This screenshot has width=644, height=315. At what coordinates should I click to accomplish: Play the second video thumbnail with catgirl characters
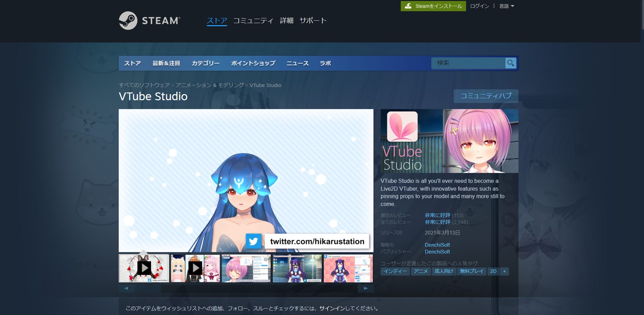click(x=195, y=268)
